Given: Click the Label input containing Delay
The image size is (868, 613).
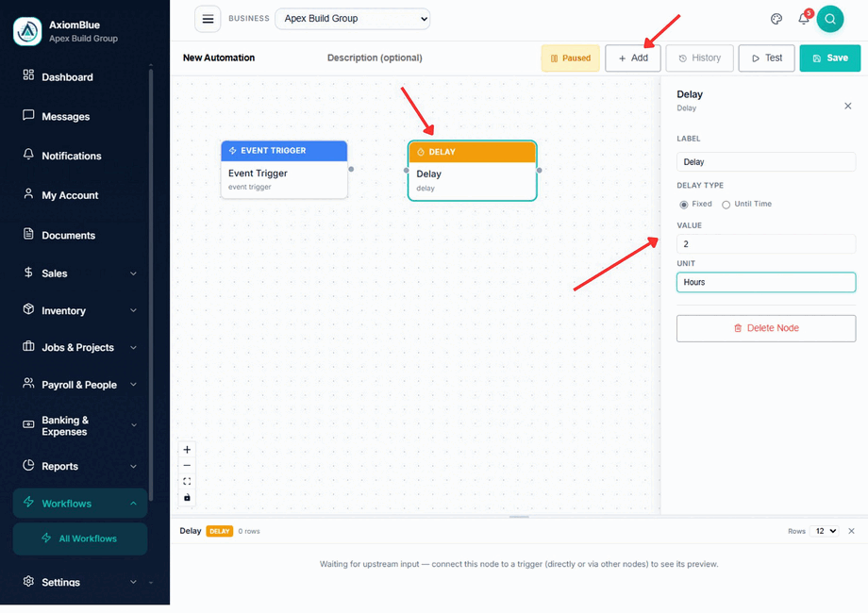Looking at the screenshot, I should 766,162.
